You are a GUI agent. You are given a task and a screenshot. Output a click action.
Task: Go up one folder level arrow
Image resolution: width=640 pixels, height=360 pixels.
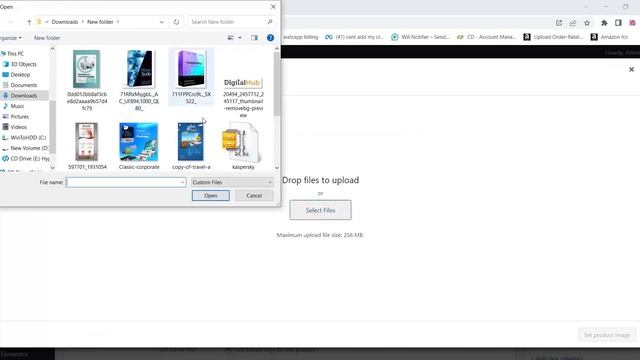tap(29, 22)
